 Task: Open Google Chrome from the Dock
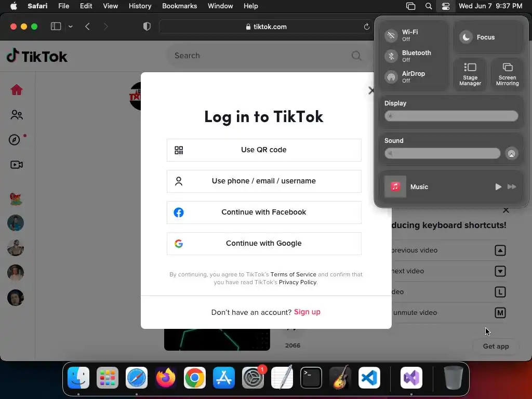coord(195,378)
